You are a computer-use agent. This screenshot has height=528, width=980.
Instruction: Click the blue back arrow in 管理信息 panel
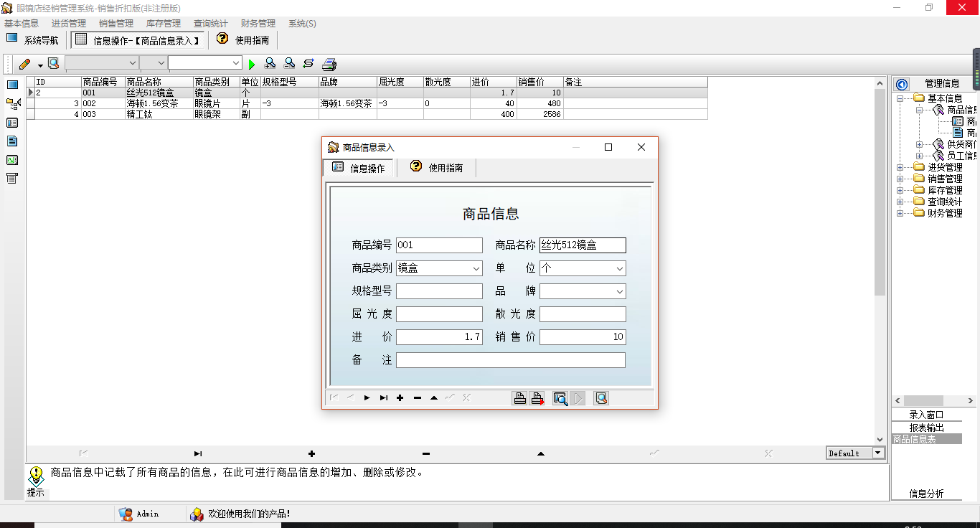[902, 84]
